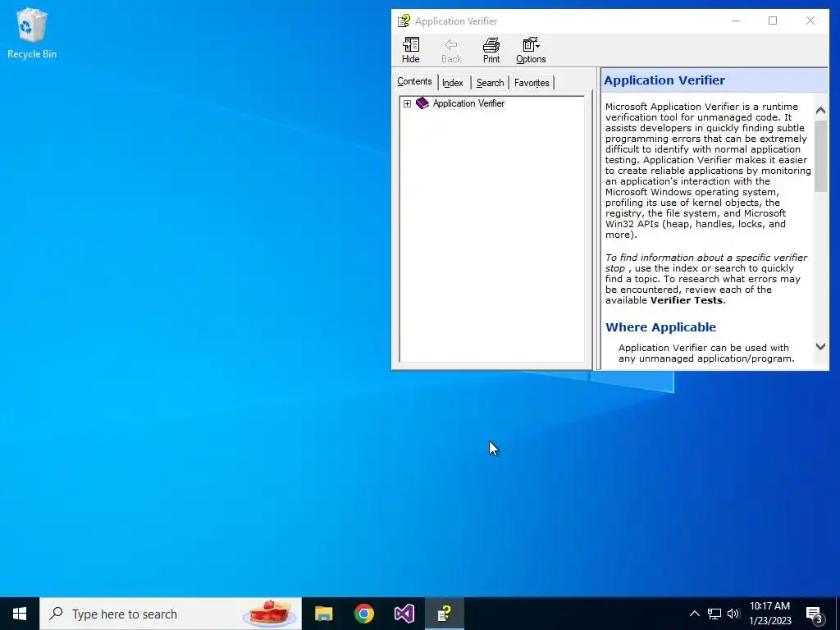Image resolution: width=840 pixels, height=630 pixels.
Task: Switch to the Contents tab
Action: click(414, 81)
